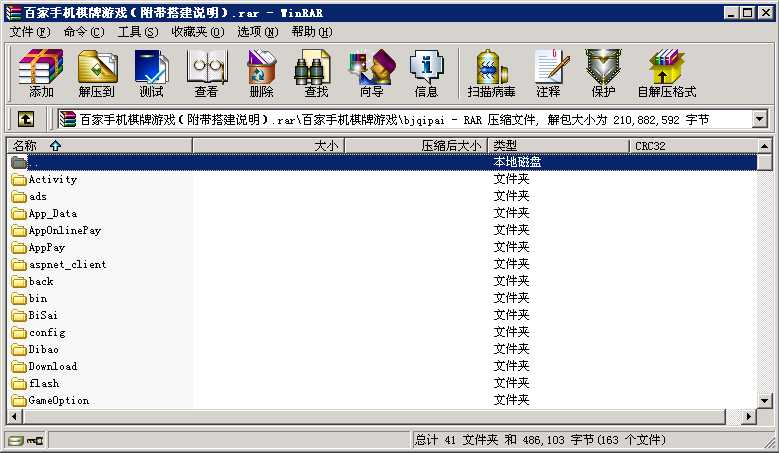The width and height of the screenshot is (779, 453).
Task: Select the config folder row
Action: point(382,332)
